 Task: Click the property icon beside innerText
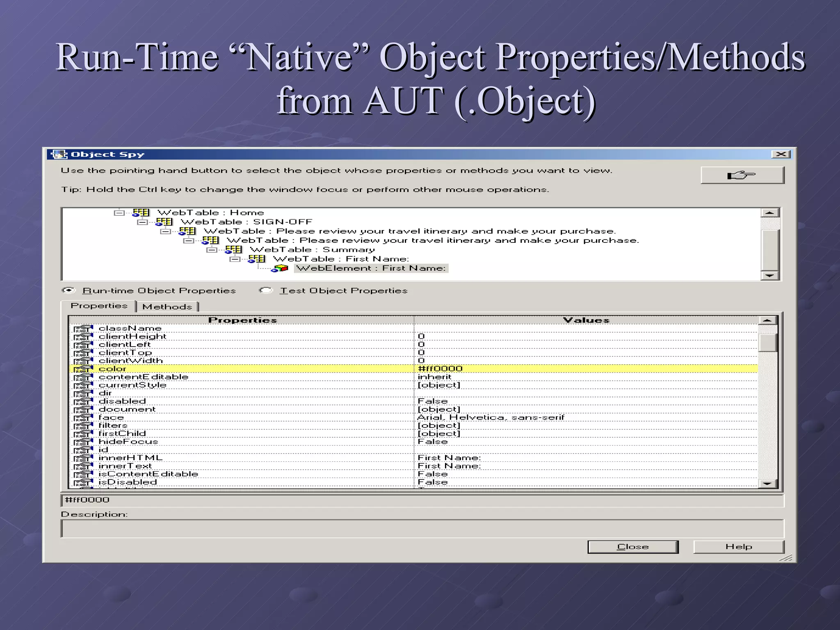tap(83, 466)
